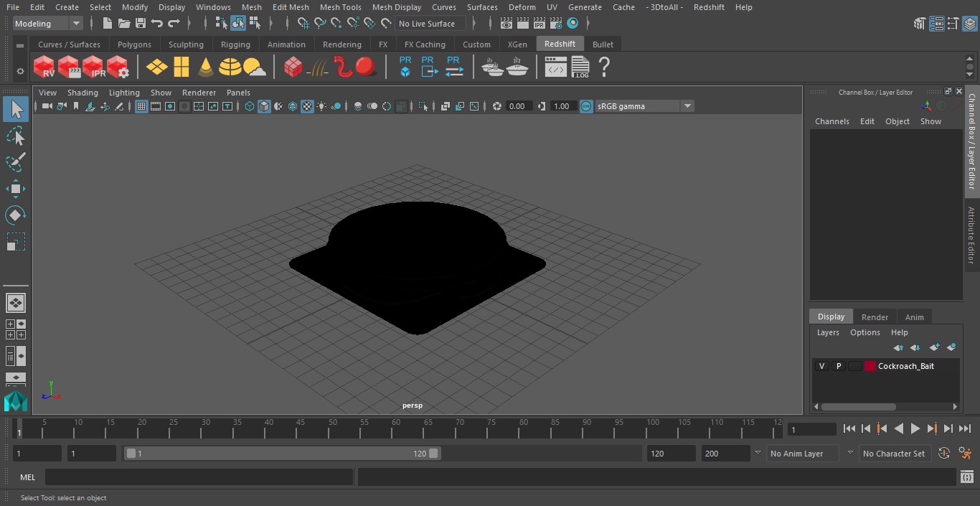The width and height of the screenshot is (980, 506).
Task: Go to end of playback range
Action: point(965,428)
